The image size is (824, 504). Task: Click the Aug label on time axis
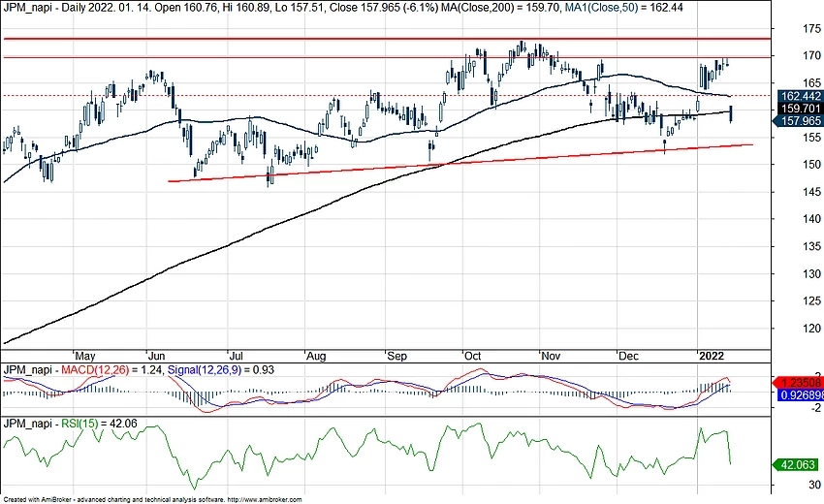click(x=316, y=356)
